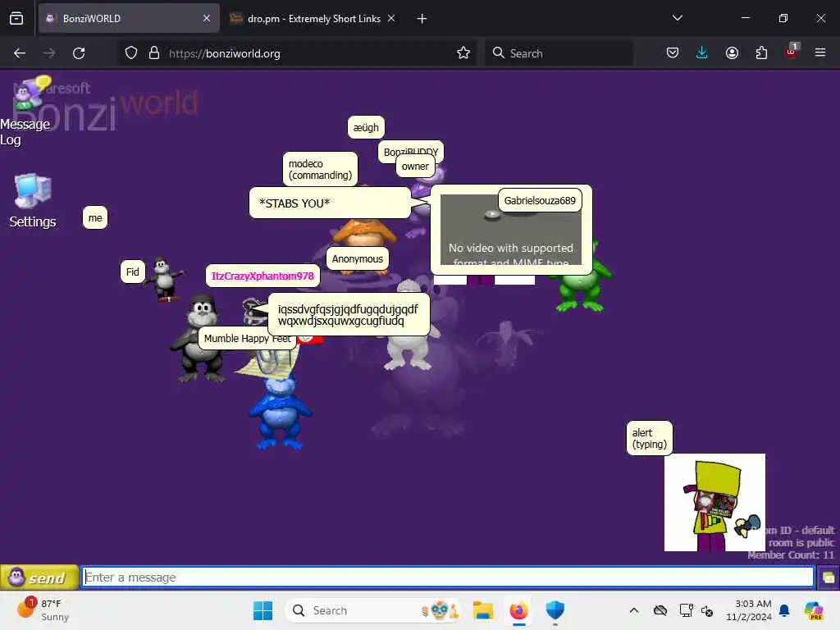
Task: Click the Mumble Happy Feet name tag
Action: [x=247, y=339]
